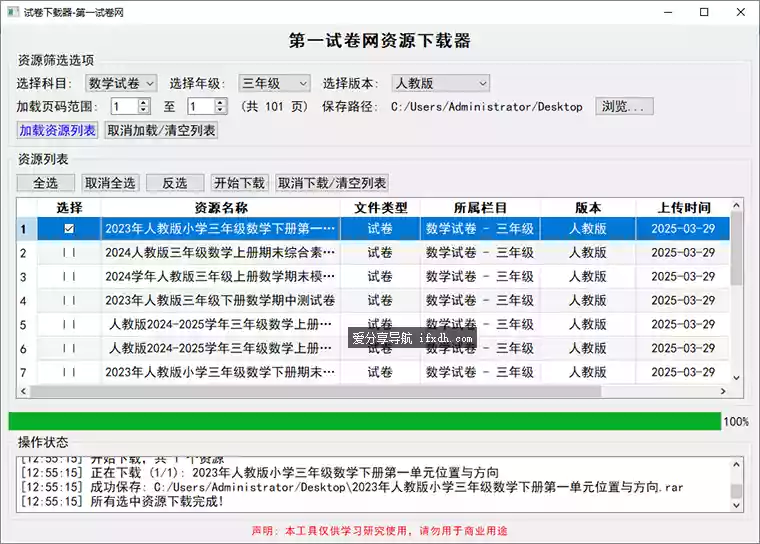
Task: Select resource 2024学年人教版三年级上册数学期末模…
Action: click(x=220, y=276)
